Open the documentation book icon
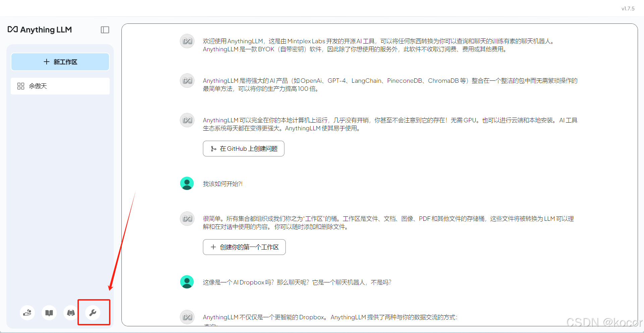This screenshot has width=644, height=333. point(49,313)
